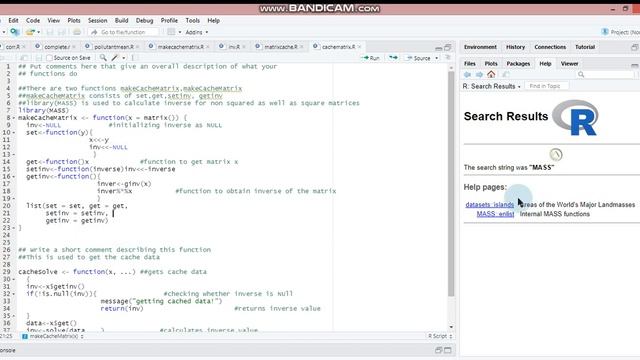Viewport: 640px width, 360px height.
Task: Click the Run button
Action: [x=371, y=58]
